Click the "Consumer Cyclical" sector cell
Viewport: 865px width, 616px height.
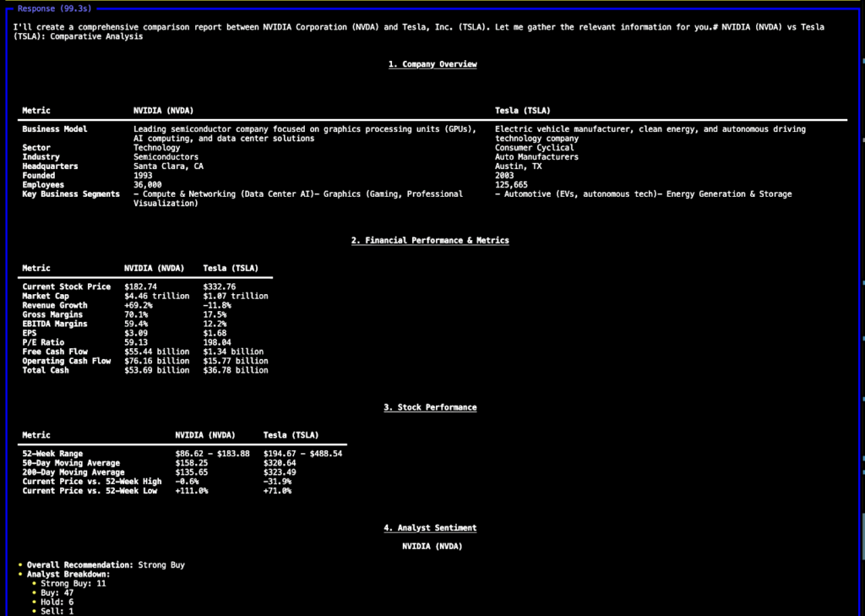coord(535,148)
